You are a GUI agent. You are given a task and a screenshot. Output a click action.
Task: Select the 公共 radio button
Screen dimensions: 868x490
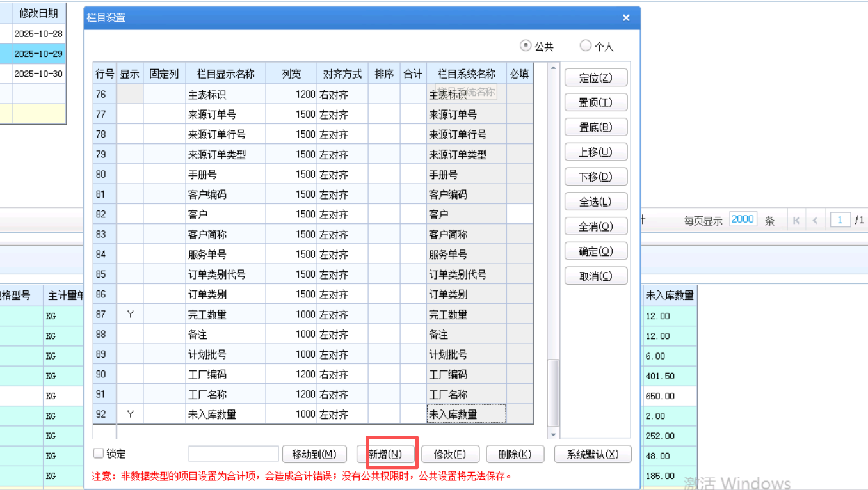pyautogui.click(x=526, y=45)
